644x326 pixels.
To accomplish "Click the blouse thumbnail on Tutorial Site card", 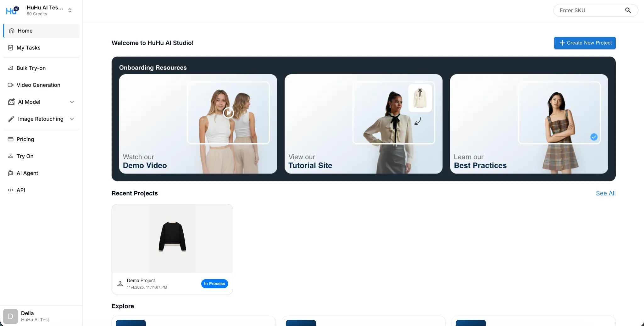I will [420, 98].
